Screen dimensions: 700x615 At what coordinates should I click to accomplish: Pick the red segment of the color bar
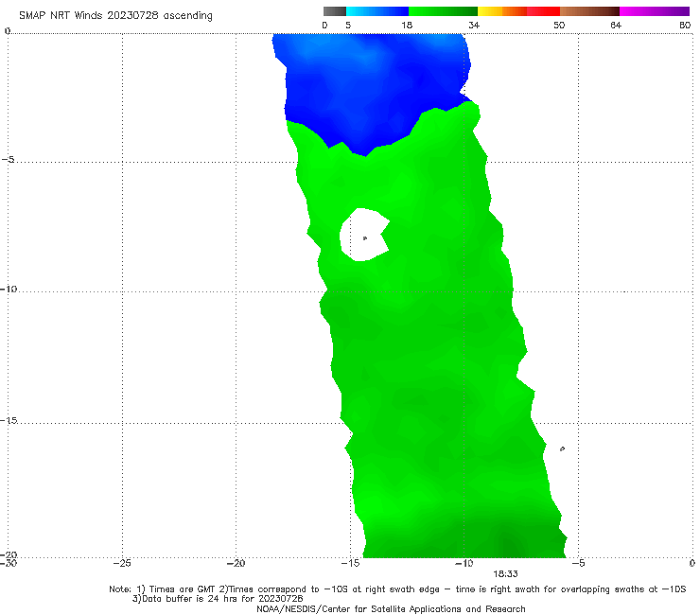(543, 11)
